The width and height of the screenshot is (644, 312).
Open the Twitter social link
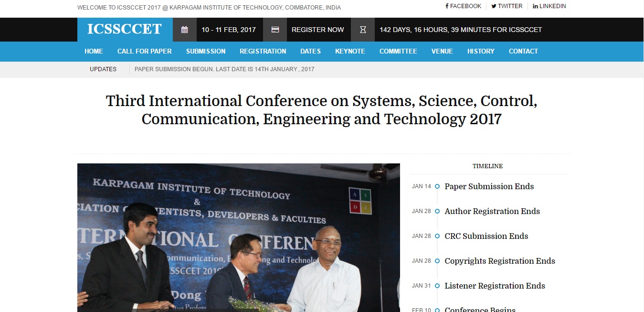[x=507, y=6]
